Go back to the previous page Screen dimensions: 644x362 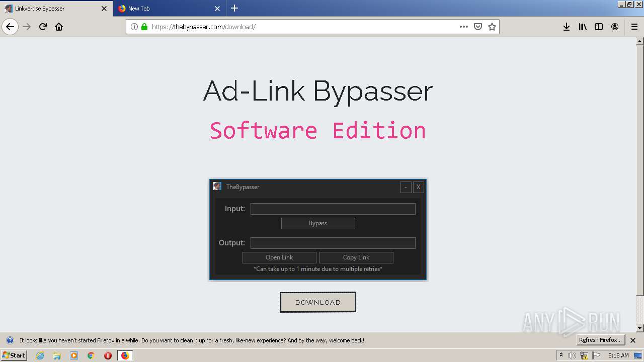click(x=10, y=27)
